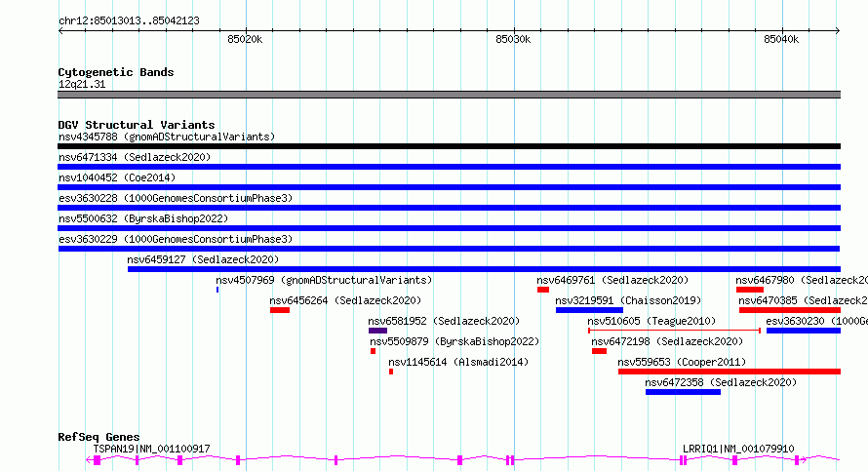The width and height of the screenshot is (868, 471).
Task: Open TSPAN19|NM_001100917 gene label
Action: [x=151, y=449]
